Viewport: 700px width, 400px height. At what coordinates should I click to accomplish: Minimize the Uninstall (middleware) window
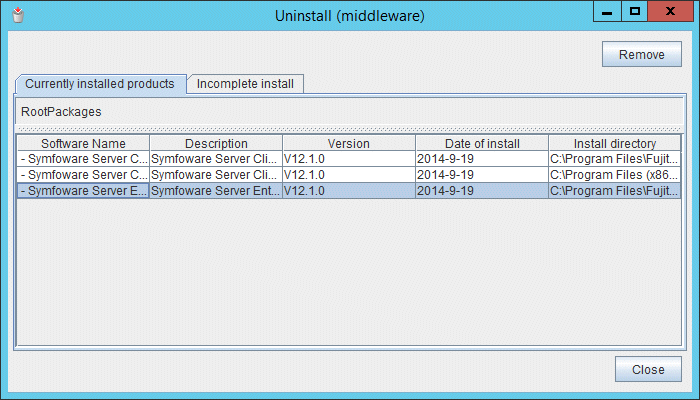pyautogui.click(x=607, y=11)
